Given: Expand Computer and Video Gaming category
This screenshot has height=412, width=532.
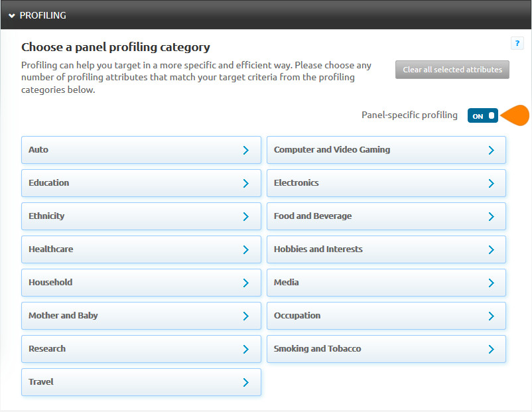Looking at the screenshot, I should coord(386,150).
